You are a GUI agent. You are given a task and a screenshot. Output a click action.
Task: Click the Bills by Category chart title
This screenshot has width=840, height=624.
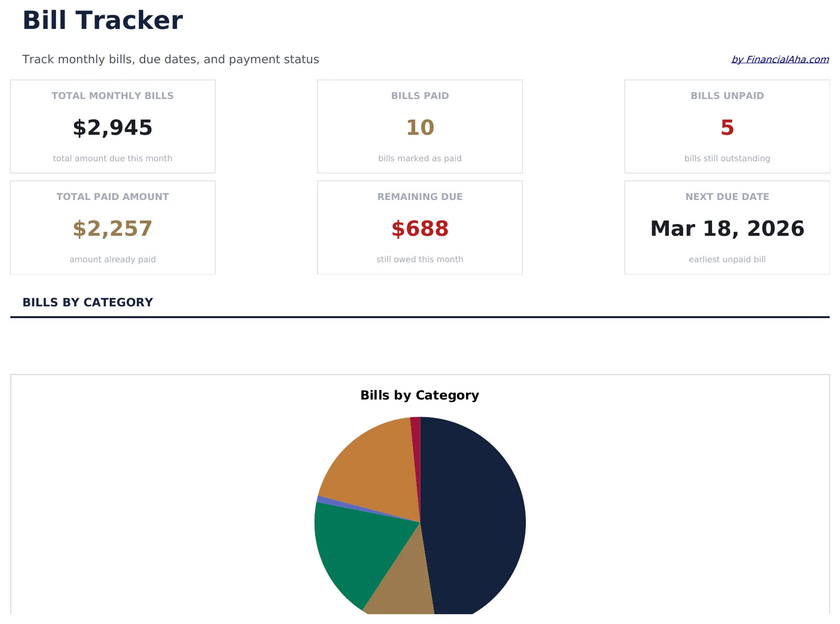coord(420,395)
